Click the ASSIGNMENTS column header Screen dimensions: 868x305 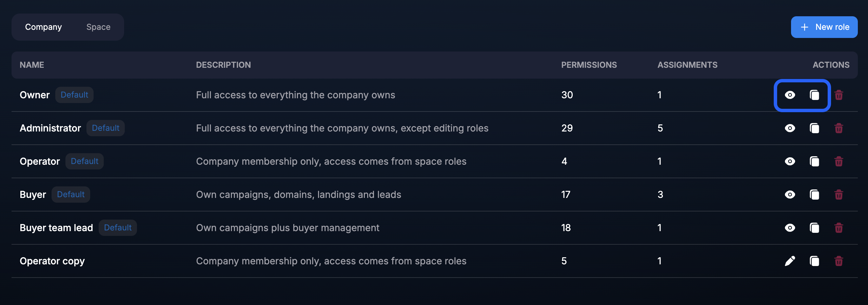tap(687, 65)
